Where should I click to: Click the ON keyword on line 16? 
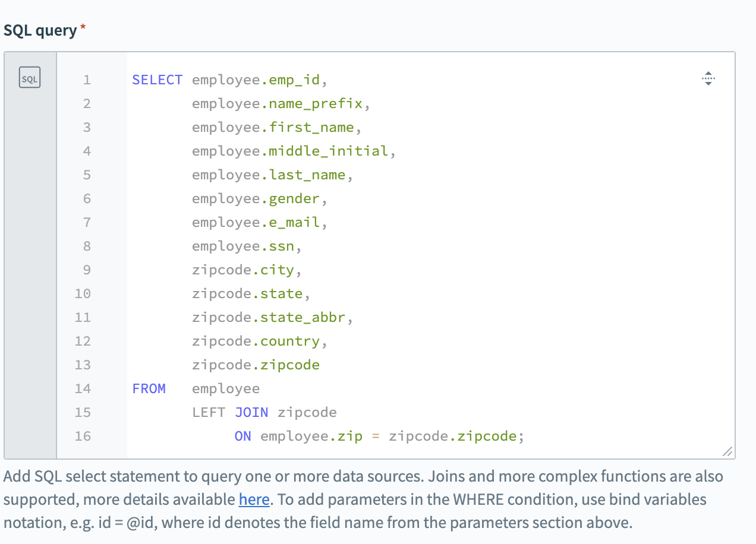(x=242, y=435)
